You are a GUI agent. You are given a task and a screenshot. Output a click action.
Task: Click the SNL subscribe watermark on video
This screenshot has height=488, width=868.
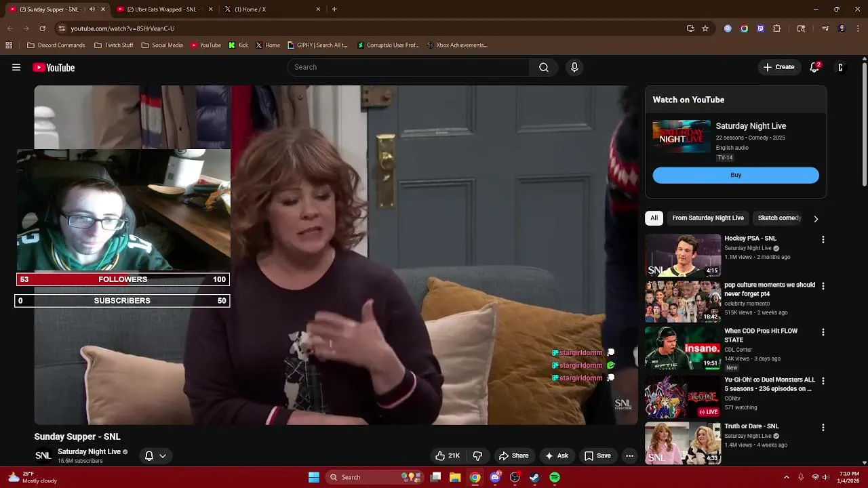[x=623, y=405]
